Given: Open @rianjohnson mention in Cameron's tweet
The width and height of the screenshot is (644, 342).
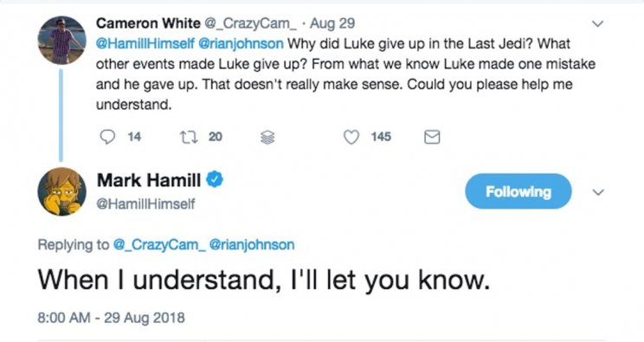Looking at the screenshot, I should pos(241,43).
